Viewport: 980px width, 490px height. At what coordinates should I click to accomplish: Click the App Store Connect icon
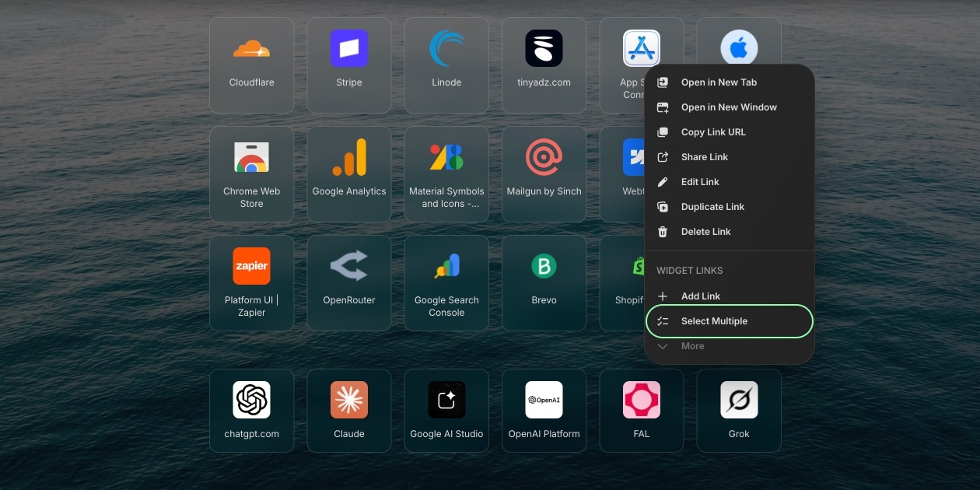(x=642, y=48)
